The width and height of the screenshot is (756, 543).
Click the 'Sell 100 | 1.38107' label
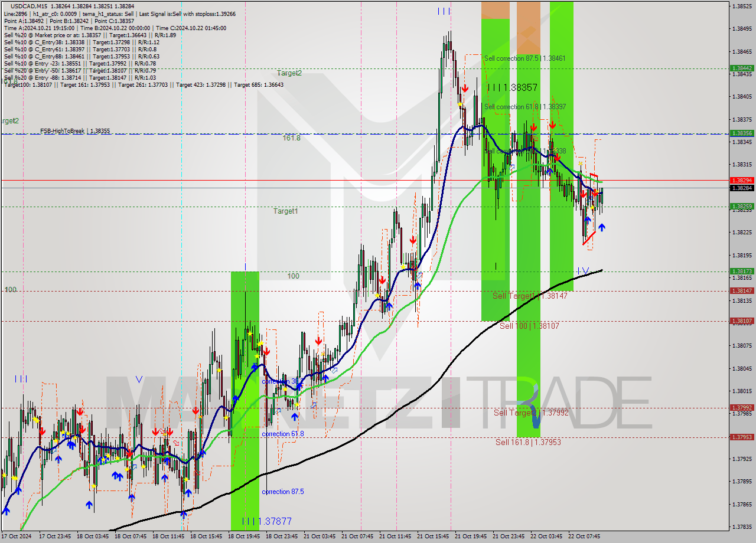529,326
